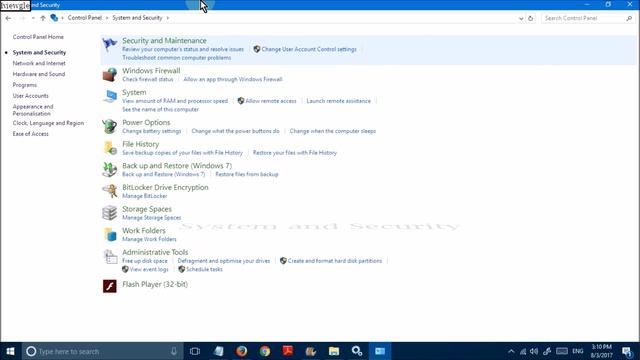Click Change what the power buttons do
Image resolution: width=640 pixels, height=360 pixels.
(235, 131)
